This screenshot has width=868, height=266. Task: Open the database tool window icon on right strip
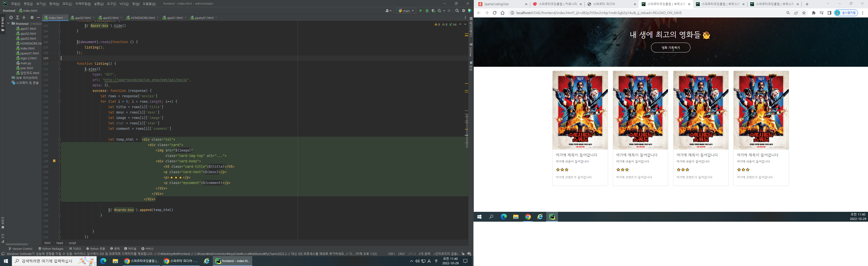point(471,18)
